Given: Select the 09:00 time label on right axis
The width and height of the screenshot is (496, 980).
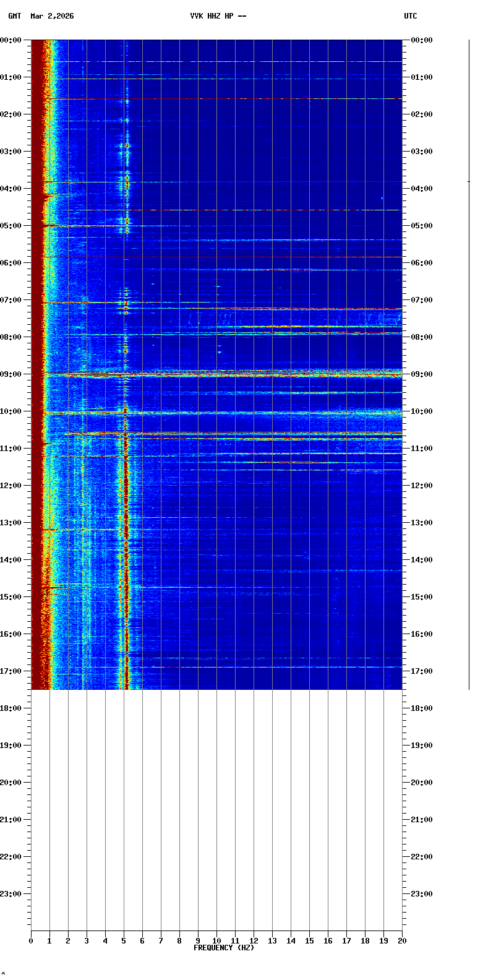Looking at the screenshot, I should [422, 374].
